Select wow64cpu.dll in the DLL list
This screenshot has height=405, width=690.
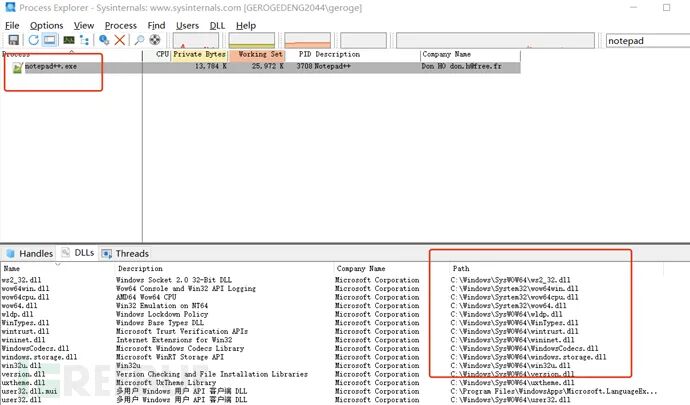tap(26, 297)
